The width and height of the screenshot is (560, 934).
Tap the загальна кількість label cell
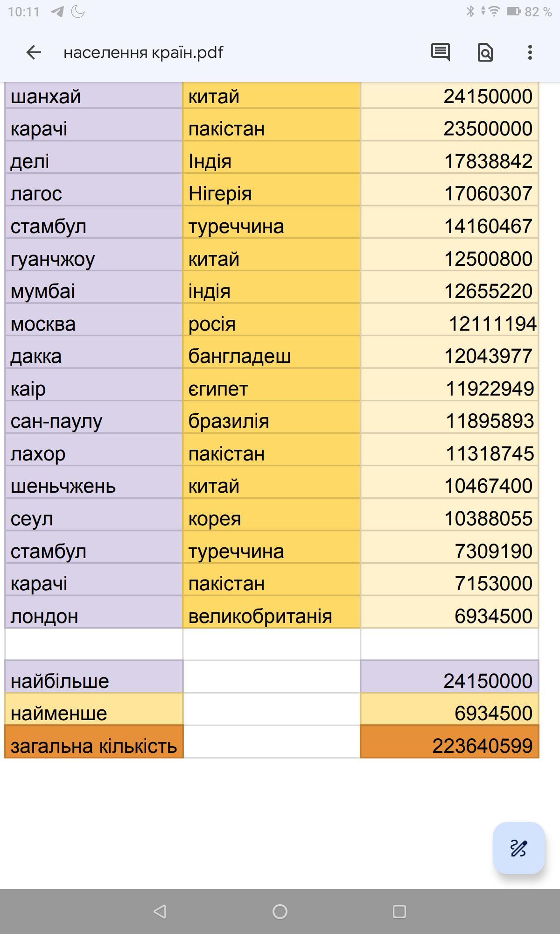[x=93, y=745]
